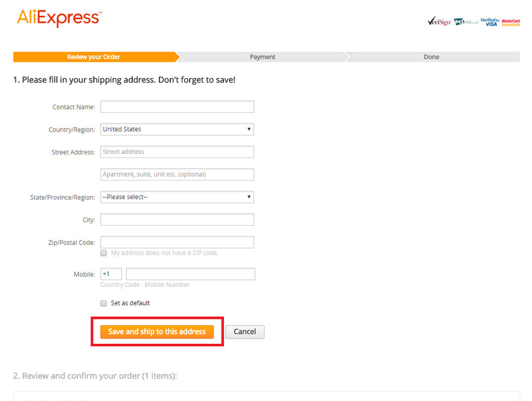
Task: Click the Verified by VISA badge
Action: click(489, 22)
